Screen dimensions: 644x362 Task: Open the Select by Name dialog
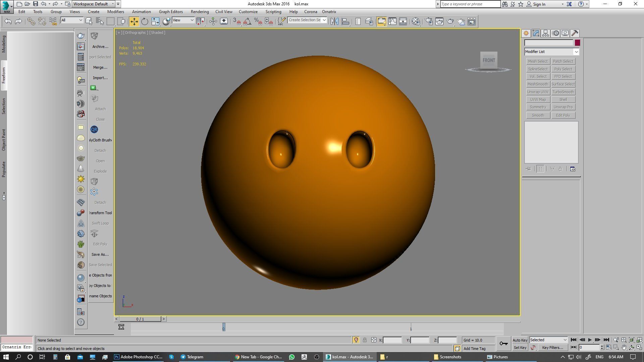coord(100,21)
